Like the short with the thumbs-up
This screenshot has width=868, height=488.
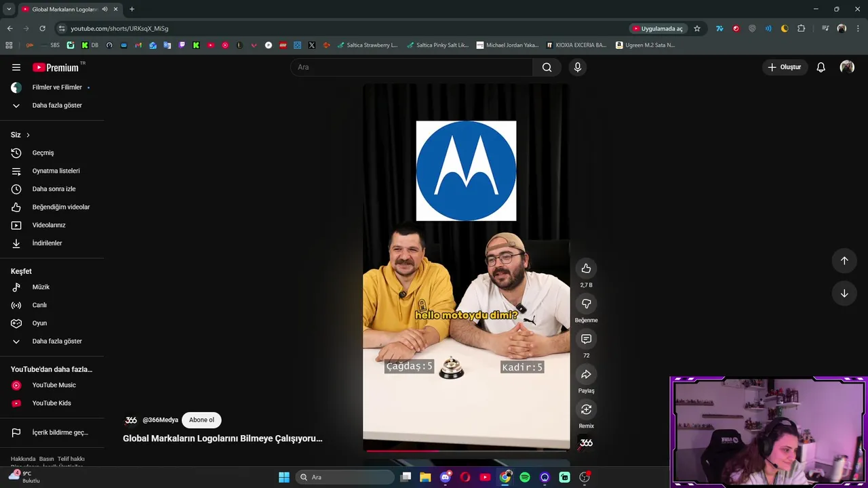click(x=587, y=268)
